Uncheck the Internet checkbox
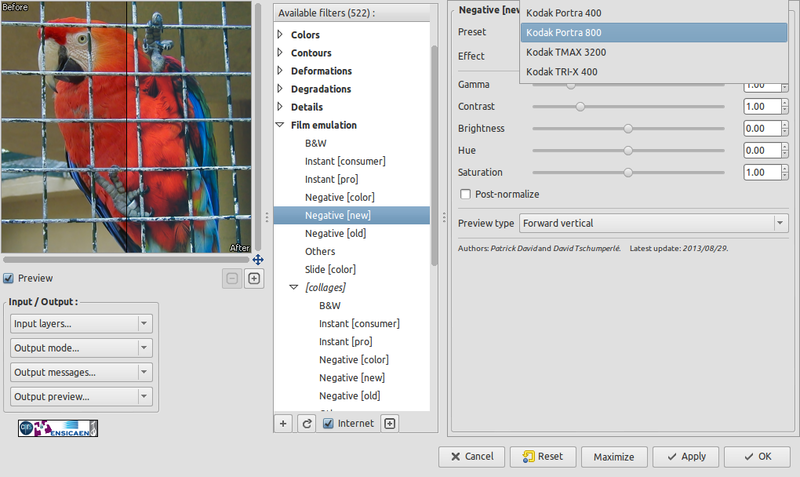Viewport: 800px width, 477px height. coord(328,423)
